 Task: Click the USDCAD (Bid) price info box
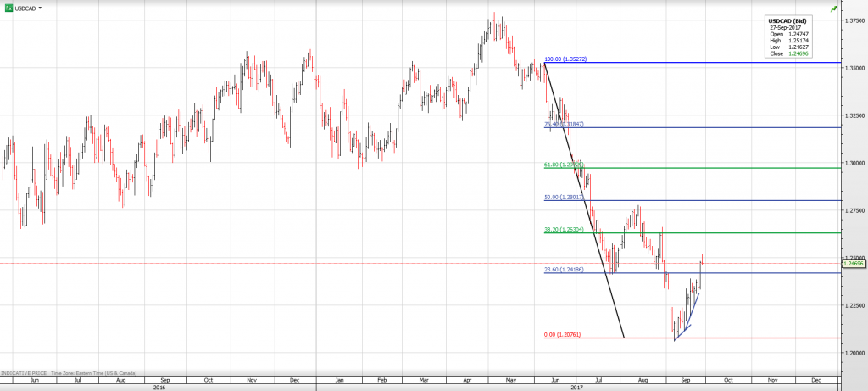(791, 36)
